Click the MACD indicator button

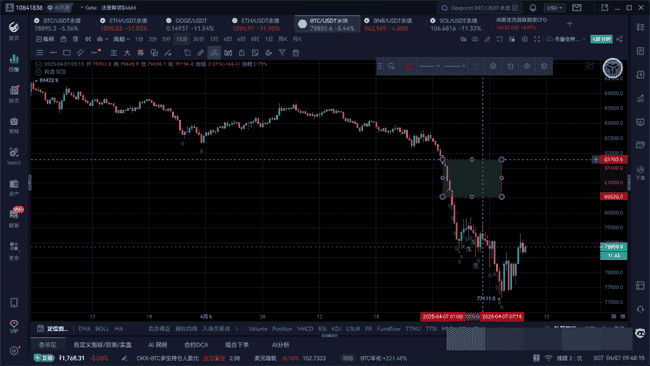[305, 329]
